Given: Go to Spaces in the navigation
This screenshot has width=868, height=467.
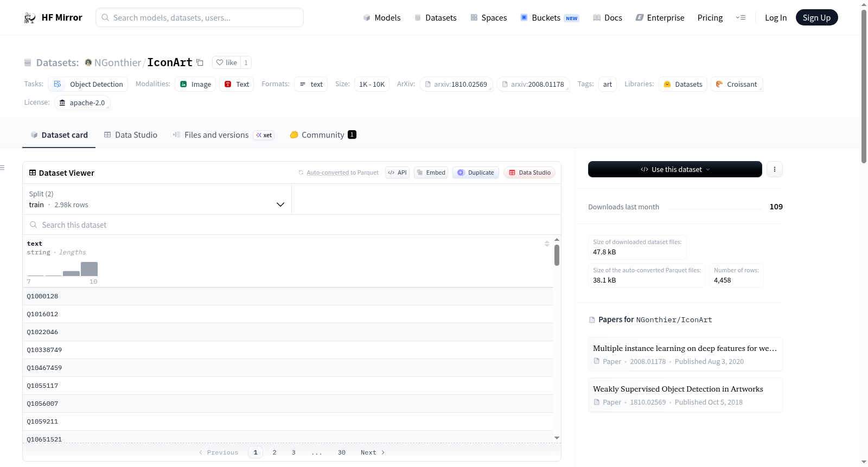Looking at the screenshot, I should pyautogui.click(x=489, y=18).
